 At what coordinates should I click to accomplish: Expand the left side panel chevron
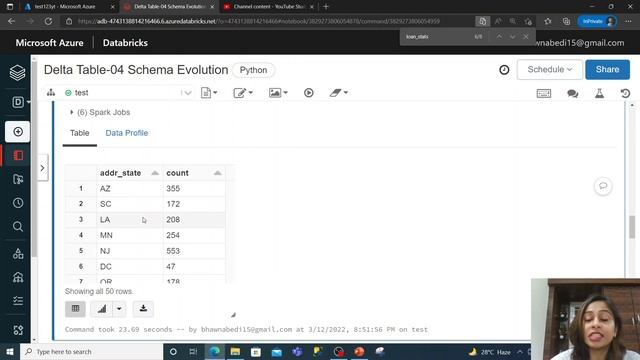pos(42,168)
